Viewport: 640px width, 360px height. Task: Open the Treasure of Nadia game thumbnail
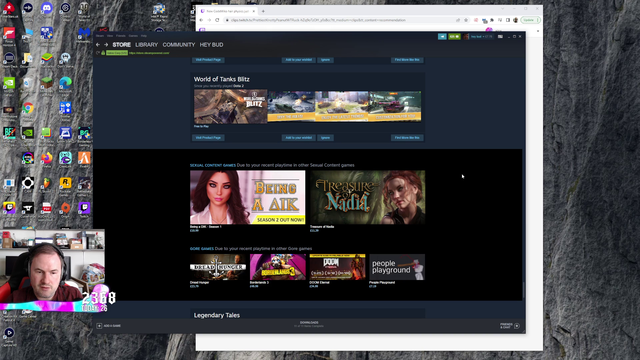pyautogui.click(x=367, y=198)
